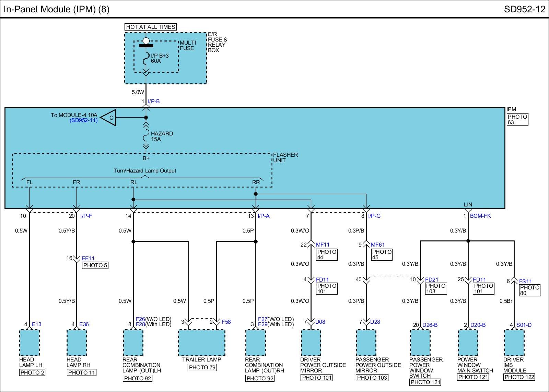
Task: Select the Driver IMS Module component box
Action: [514, 343]
